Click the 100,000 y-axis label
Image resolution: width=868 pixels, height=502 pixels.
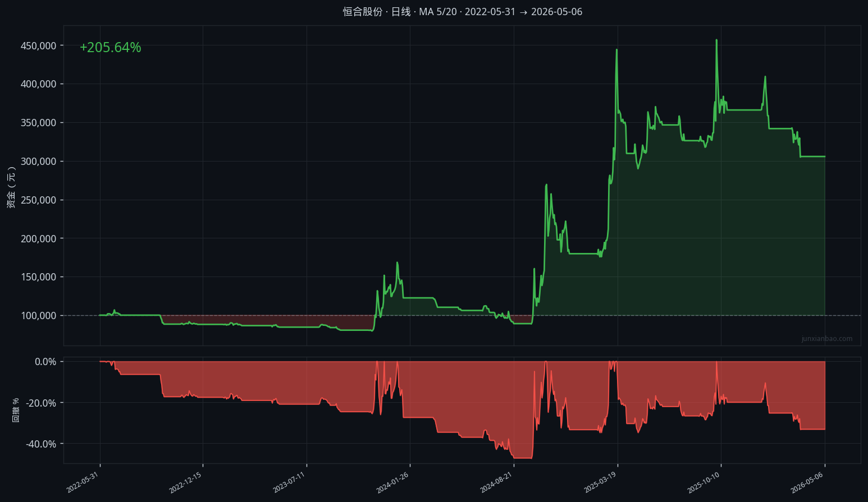coord(39,316)
